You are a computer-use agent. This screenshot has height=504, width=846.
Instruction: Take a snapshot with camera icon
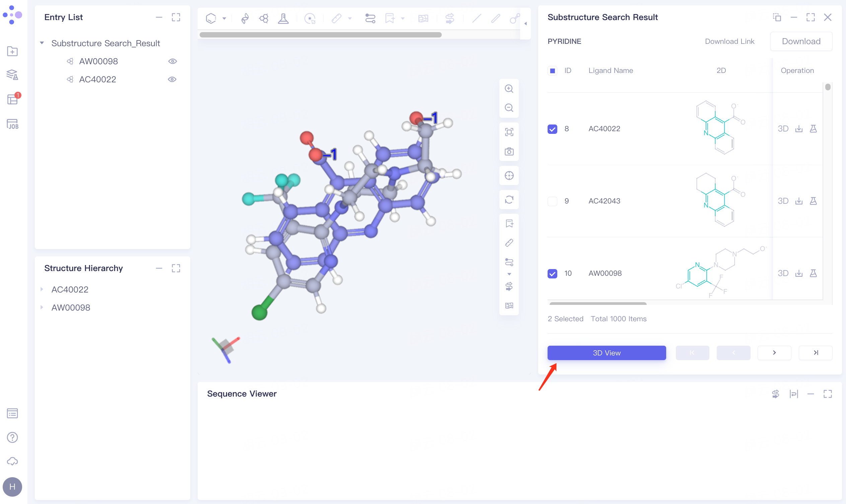click(509, 152)
